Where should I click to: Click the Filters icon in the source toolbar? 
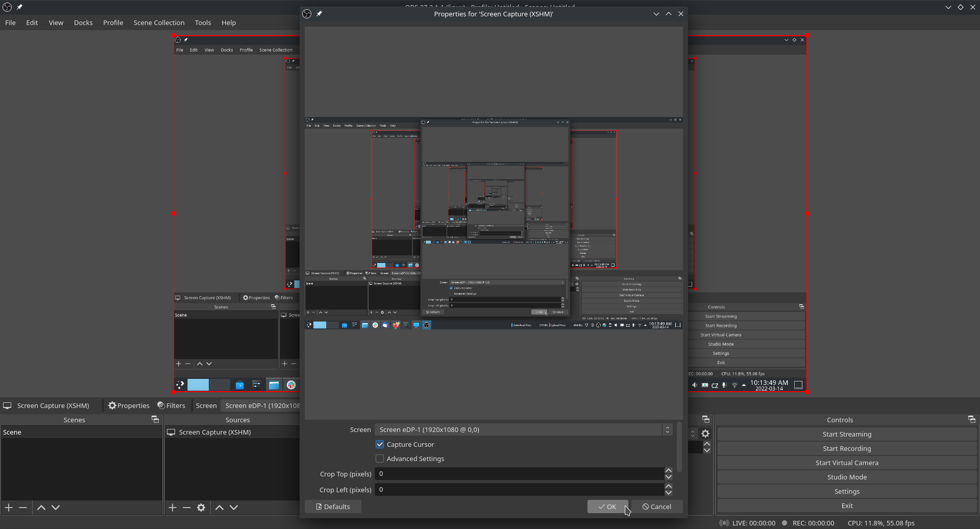(161, 405)
